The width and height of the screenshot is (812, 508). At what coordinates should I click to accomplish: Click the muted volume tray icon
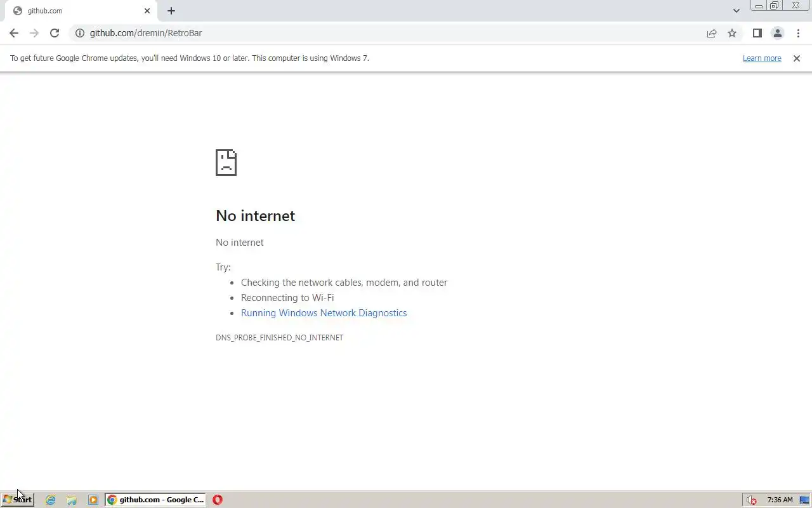pos(752,500)
